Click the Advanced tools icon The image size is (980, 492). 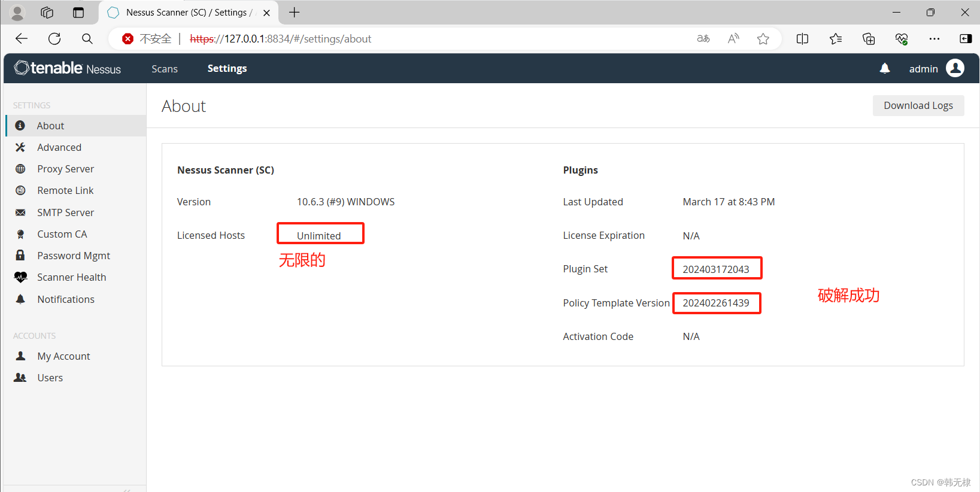20,147
